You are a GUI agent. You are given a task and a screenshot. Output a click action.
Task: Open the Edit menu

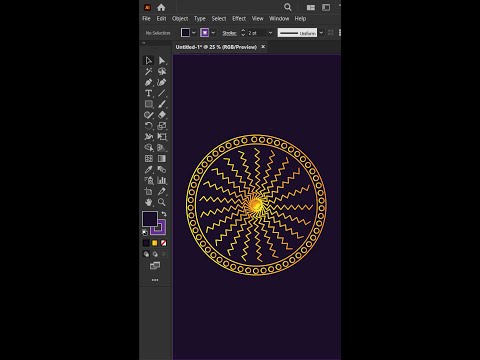161,19
